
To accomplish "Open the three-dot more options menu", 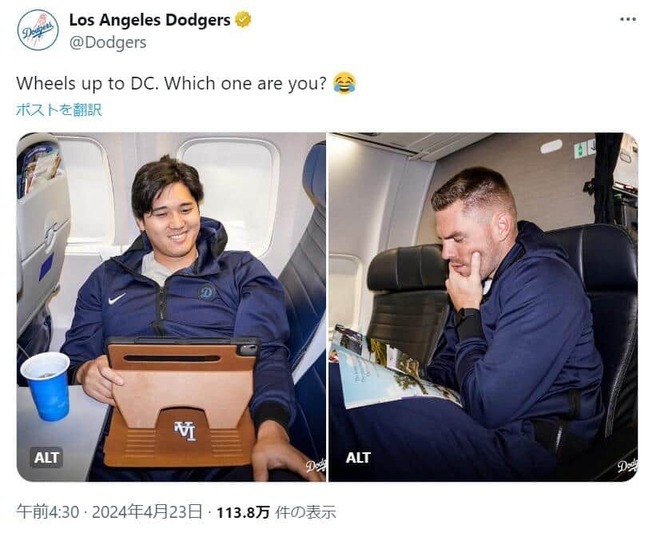I will click(628, 19).
